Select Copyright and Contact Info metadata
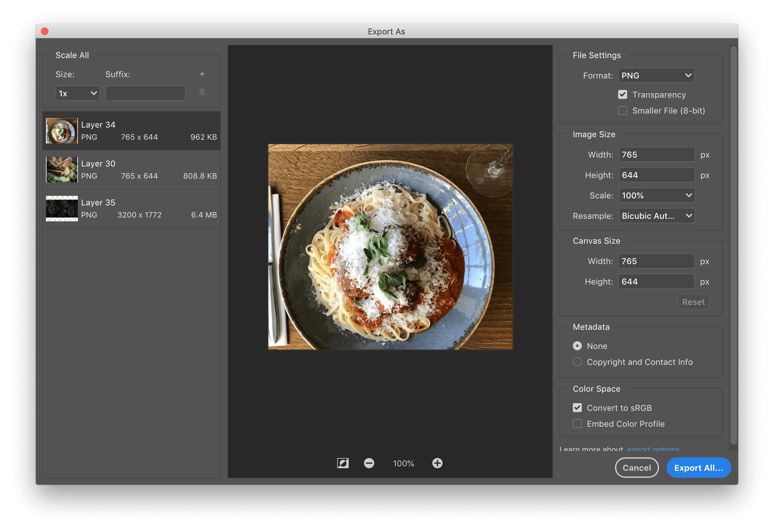774x532 pixels. click(x=577, y=362)
